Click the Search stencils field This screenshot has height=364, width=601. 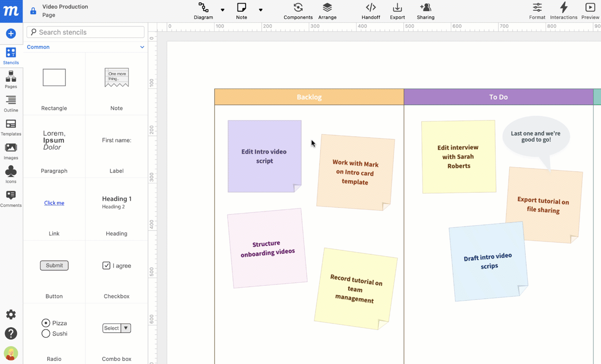coord(85,32)
